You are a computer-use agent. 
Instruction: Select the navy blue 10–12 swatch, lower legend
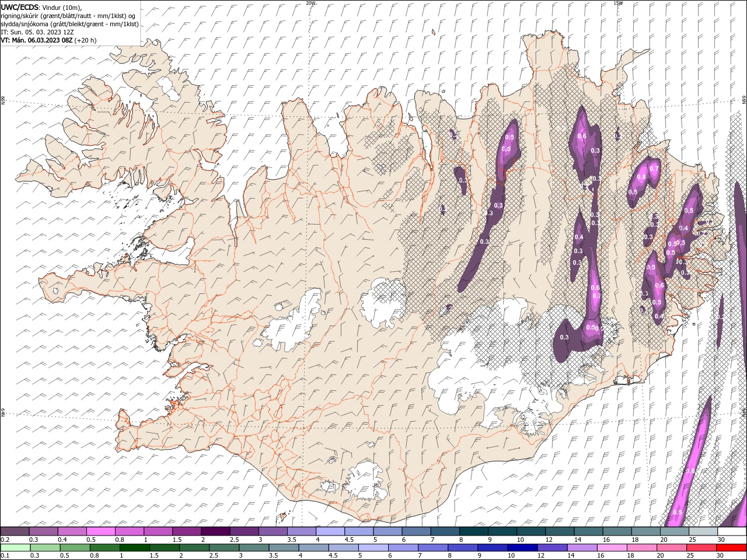(522, 548)
